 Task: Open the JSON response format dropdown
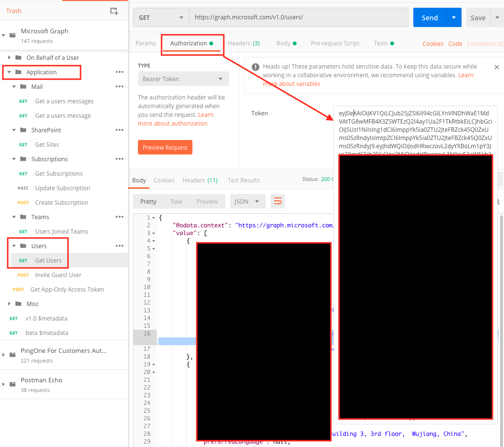(x=247, y=201)
